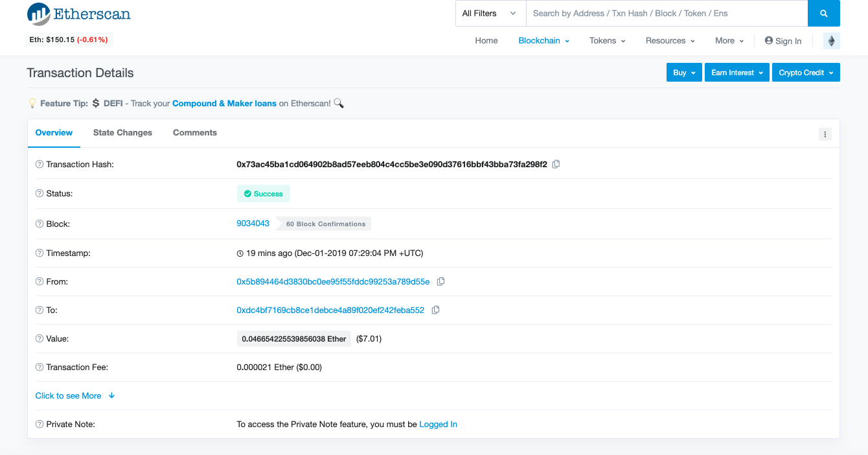The image size is (868, 455).
Task: Open the Compound & Maker loans link
Action: pyautogui.click(x=224, y=103)
